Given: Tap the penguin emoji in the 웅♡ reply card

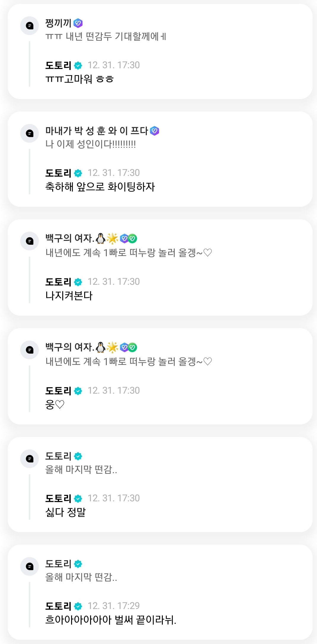Looking at the screenshot, I should click(x=101, y=347).
